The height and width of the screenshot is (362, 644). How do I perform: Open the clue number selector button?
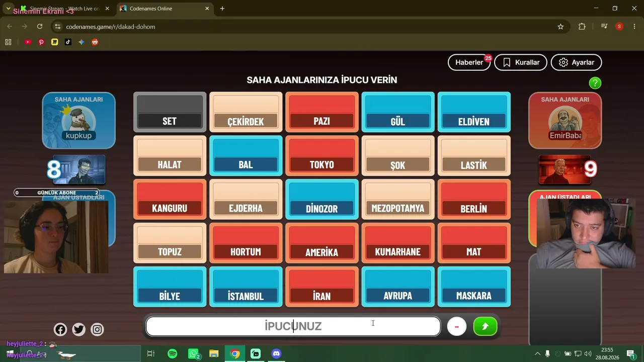pos(457,327)
